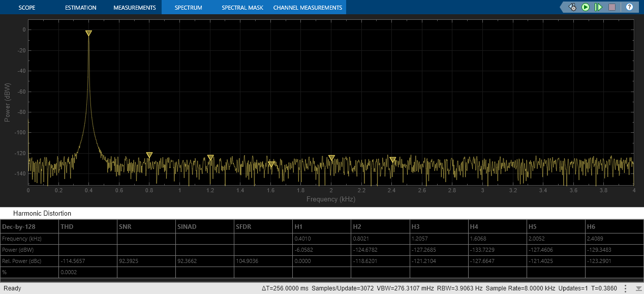Image resolution: width=644 pixels, height=294 pixels.
Task: Click the fundamental peak marker at 0.4 kHz
Action: (x=88, y=34)
